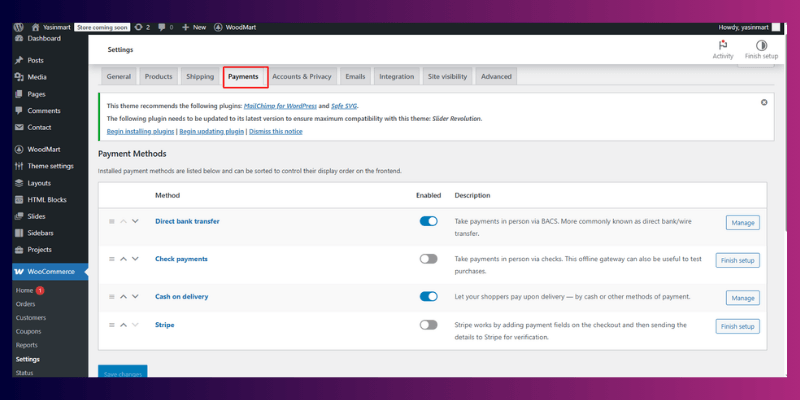Viewport: 800px width, 400px height.
Task: Click Begin updating plugin link
Action: 212,132
